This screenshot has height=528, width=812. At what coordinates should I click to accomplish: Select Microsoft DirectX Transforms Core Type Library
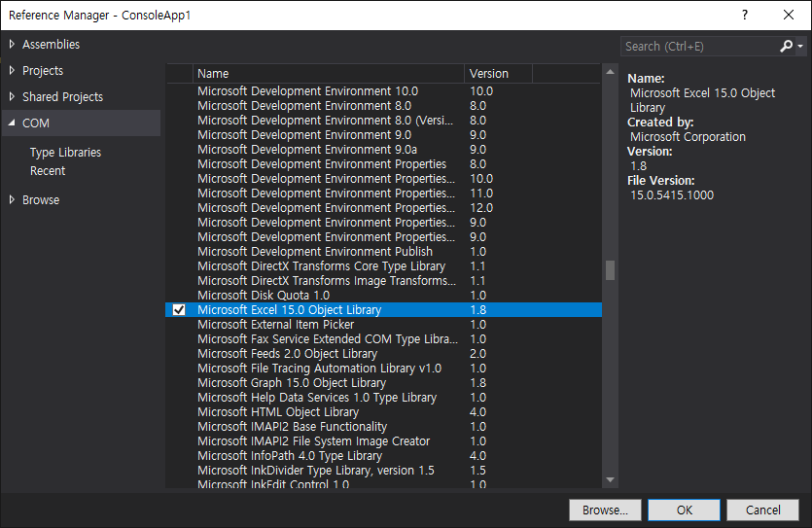[383, 266]
